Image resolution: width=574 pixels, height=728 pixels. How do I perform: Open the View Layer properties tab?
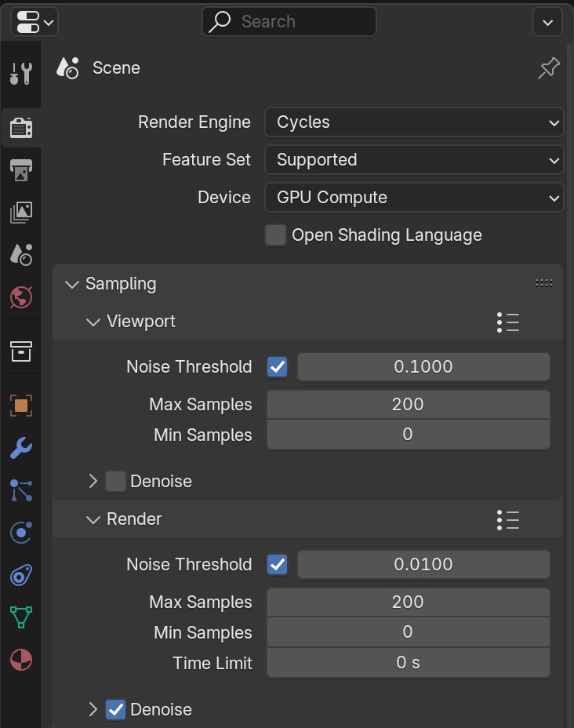tap(21, 212)
